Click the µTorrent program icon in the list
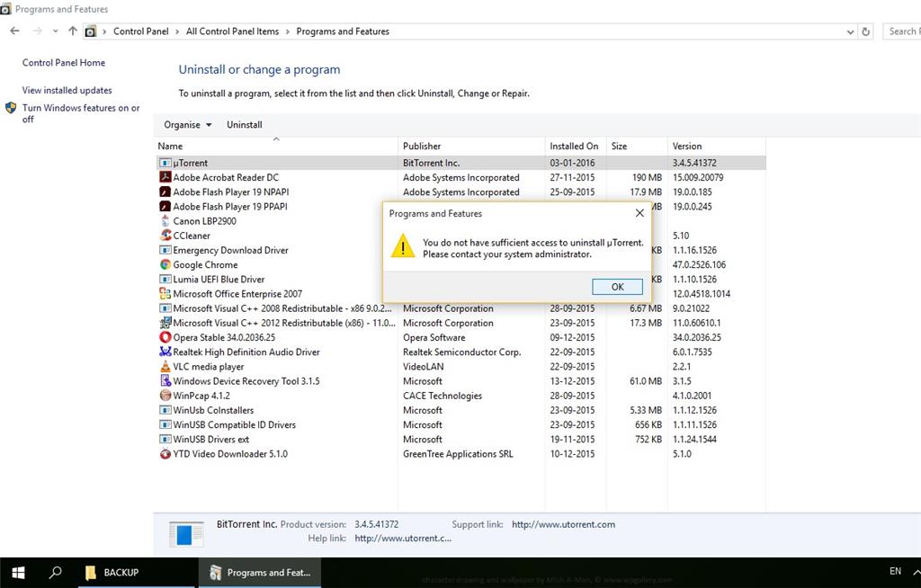Screen dimensions: 921x588 click(x=165, y=163)
